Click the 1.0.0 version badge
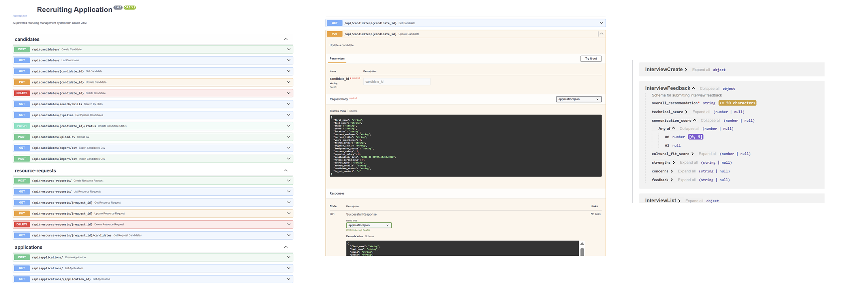Image resolution: width=868 pixels, height=295 pixels. click(x=118, y=8)
